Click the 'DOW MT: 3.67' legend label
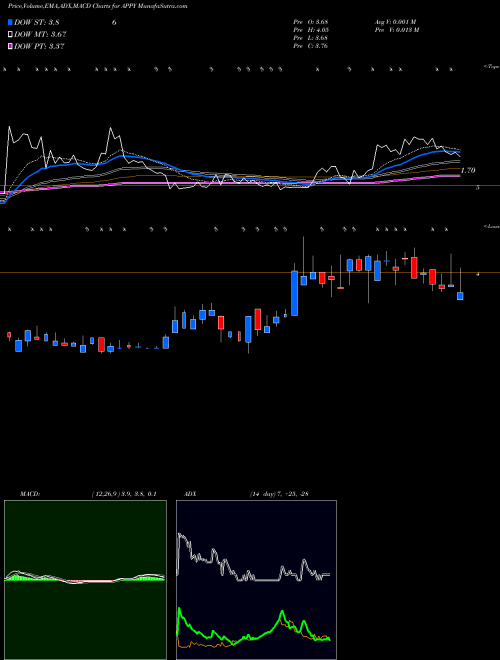This screenshot has height=660, width=500. coord(40,35)
